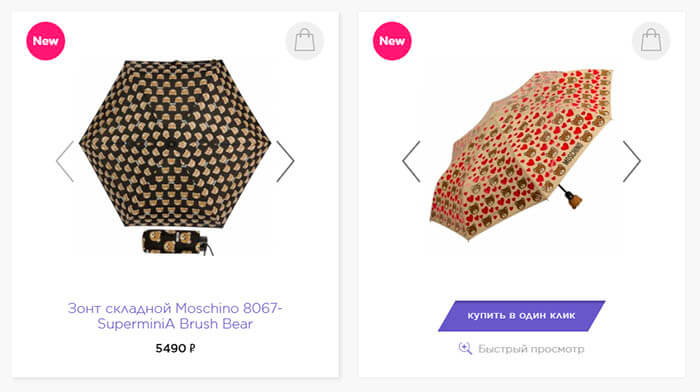Open Зонт складной Moschino 8067-SuperminiA product link
This screenshot has height=392, width=700.
pos(175,316)
